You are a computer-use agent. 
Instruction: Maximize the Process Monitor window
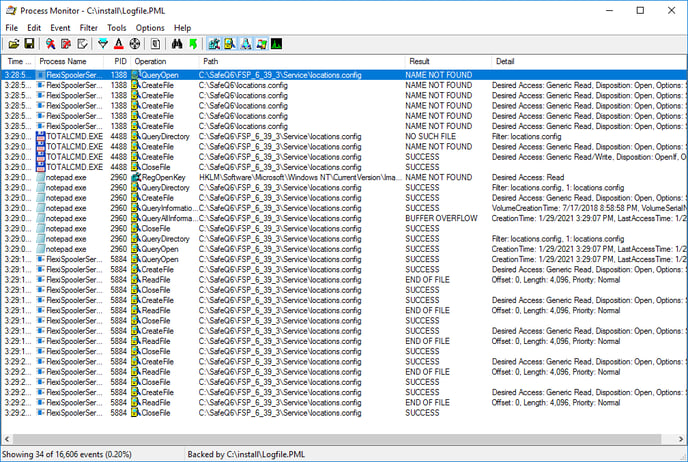pyautogui.click(x=640, y=11)
